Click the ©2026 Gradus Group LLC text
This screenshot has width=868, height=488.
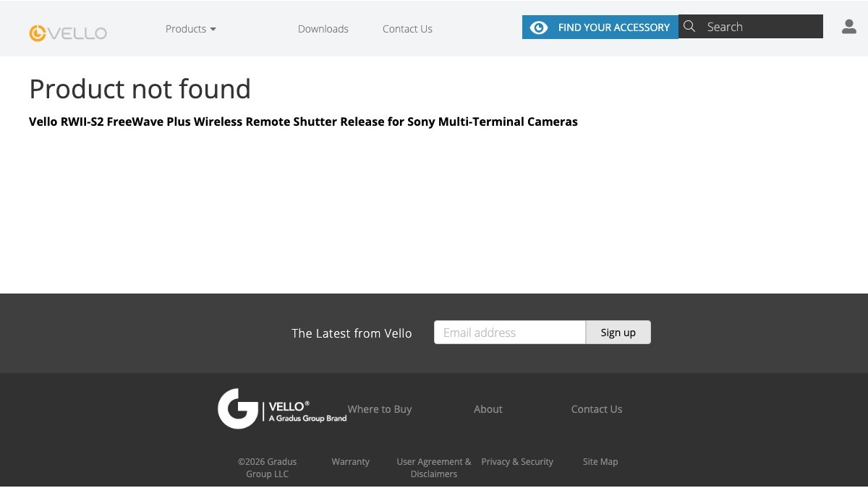click(x=268, y=468)
